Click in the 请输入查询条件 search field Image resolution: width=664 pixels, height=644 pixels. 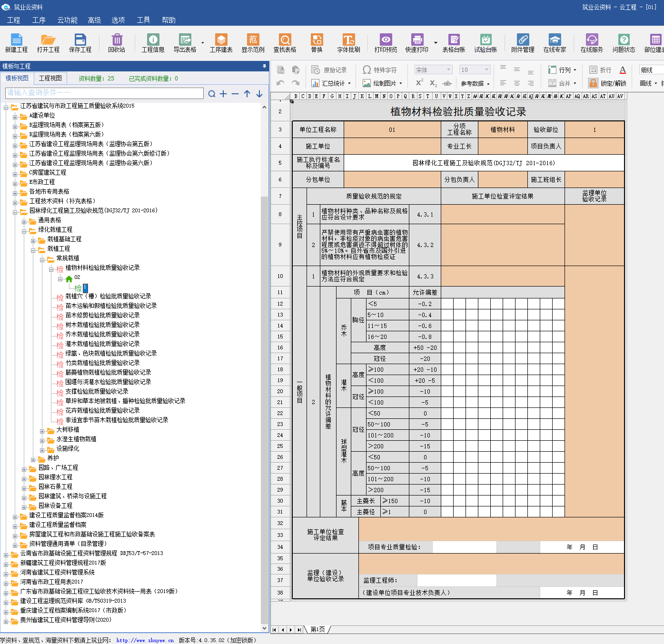point(104,93)
